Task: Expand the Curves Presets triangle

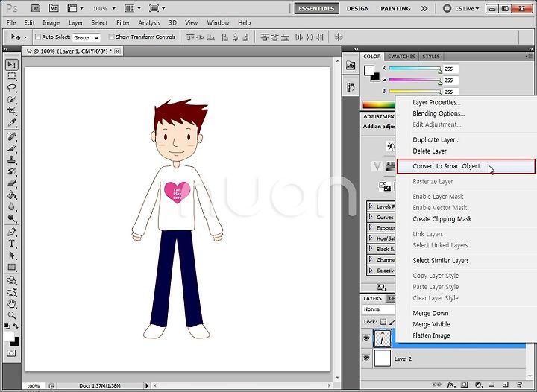Action: coord(371,217)
